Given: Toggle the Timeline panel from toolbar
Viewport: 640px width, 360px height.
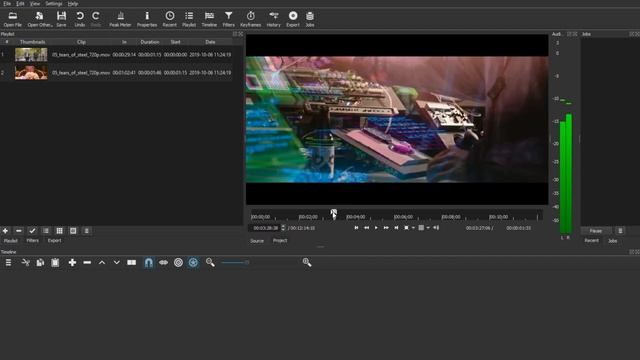Looking at the screenshot, I should click(x=209, y=19).
